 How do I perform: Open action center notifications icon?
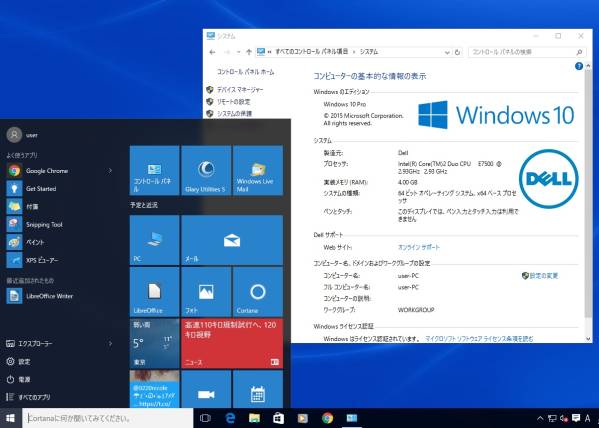tap(576, 418)
